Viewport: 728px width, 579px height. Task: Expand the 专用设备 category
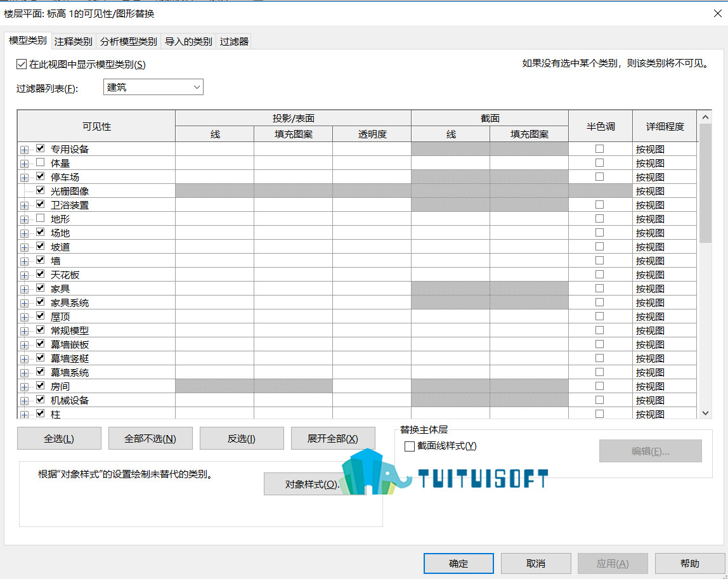(24, 150)
